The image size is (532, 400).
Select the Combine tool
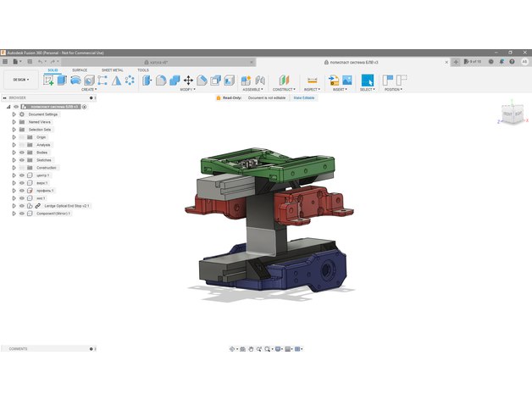(175, 81)
